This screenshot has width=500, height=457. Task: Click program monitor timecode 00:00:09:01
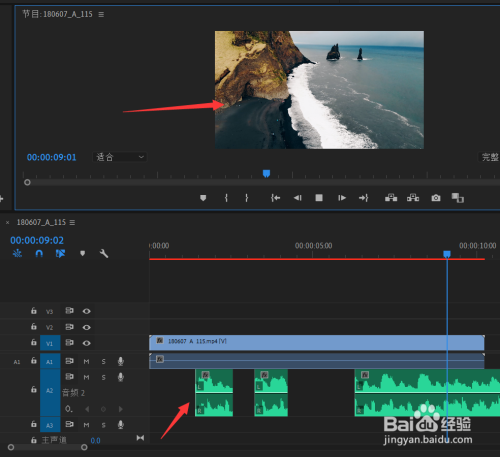point(52,157)
